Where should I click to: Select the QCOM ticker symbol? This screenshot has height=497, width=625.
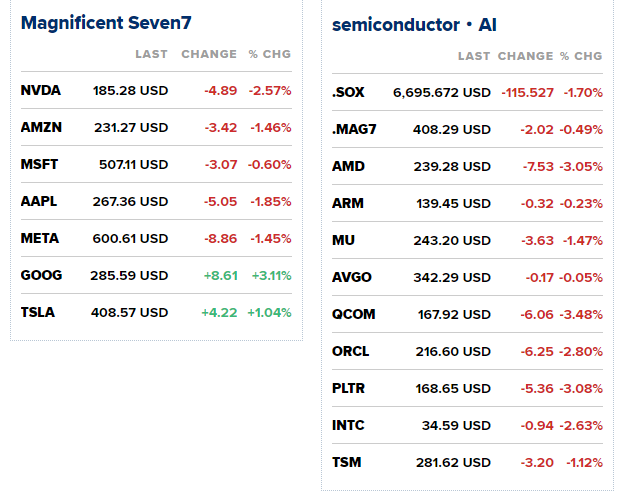pyautogui.click(x=353, y=314)
